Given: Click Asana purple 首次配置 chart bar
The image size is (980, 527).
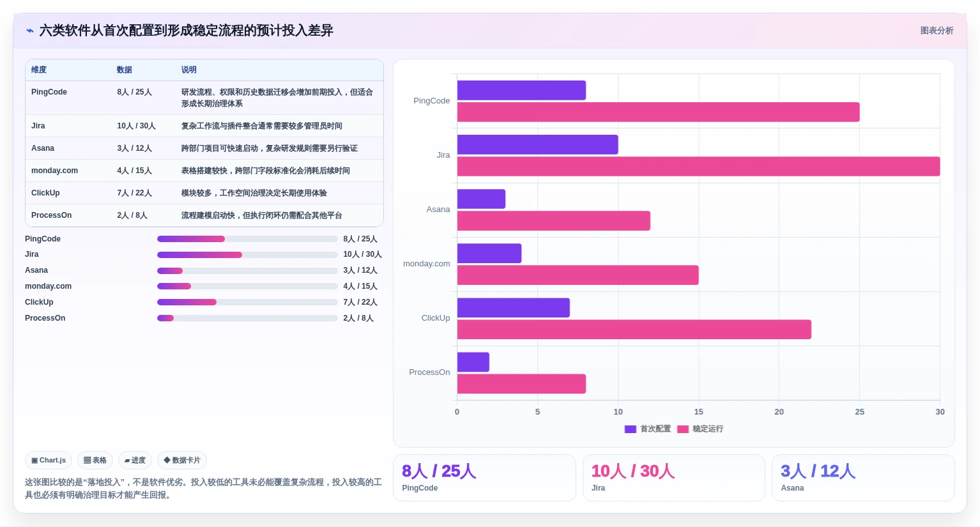Looking at the screenshot, I should tap(482, 199).
